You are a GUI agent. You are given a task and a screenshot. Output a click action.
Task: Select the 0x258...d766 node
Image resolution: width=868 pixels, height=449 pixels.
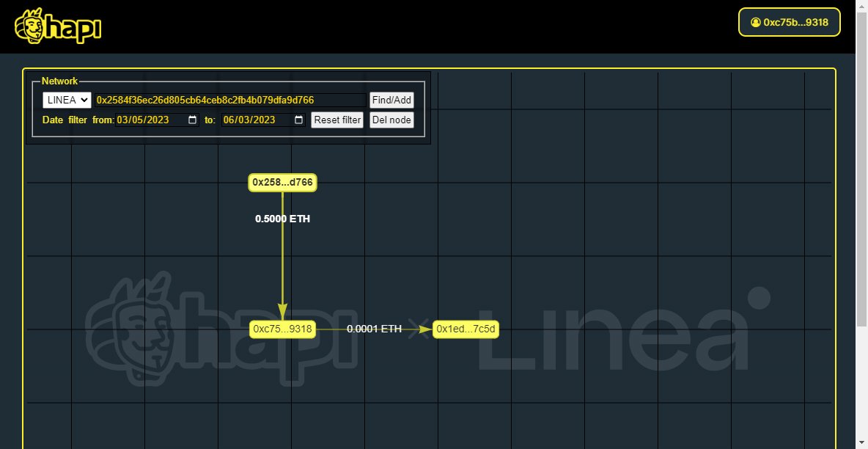coord(282,183)
